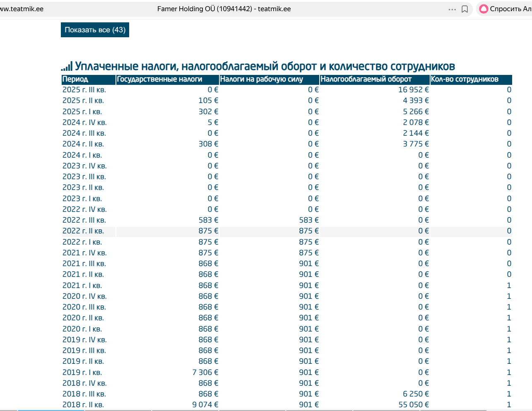Click the 7 306 € state taxes value
Viewport: 532px width, 411px height.
point(205,373)
